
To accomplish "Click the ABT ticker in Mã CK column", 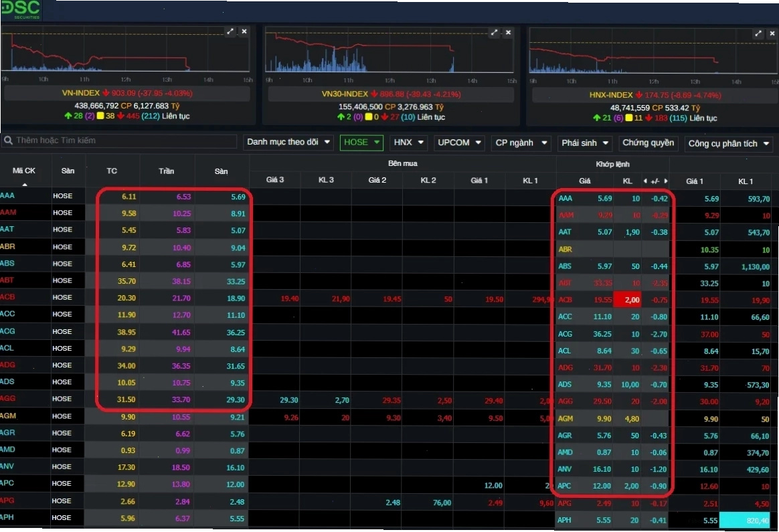I will [7, 280].
